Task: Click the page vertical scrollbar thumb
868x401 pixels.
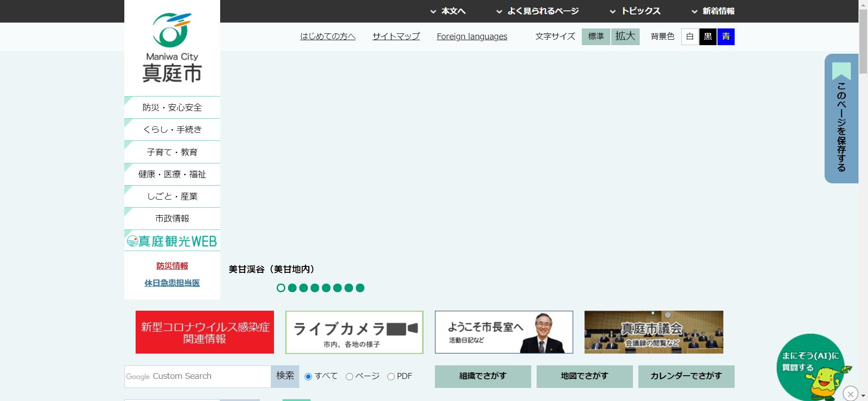Action: pos(863,41)
